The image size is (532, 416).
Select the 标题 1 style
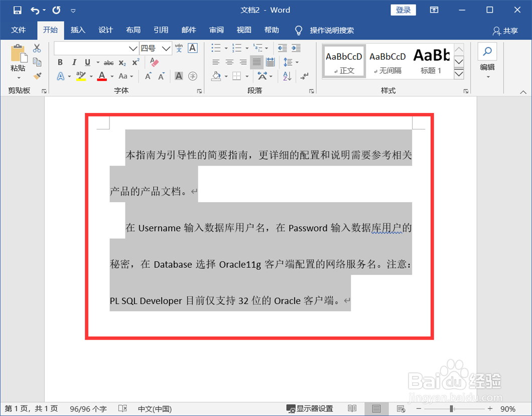click(x=431, y=62)
